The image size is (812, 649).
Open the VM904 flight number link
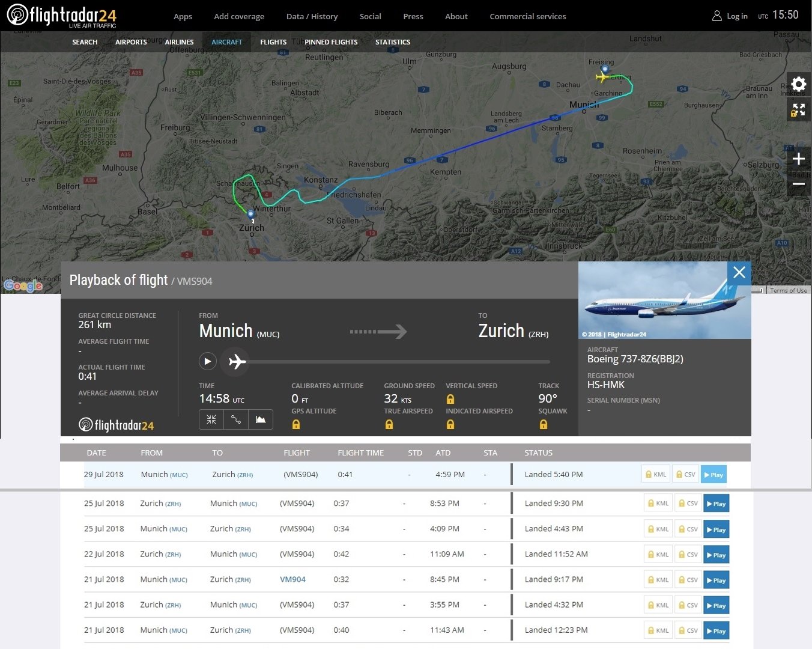[x=292, y=579]
